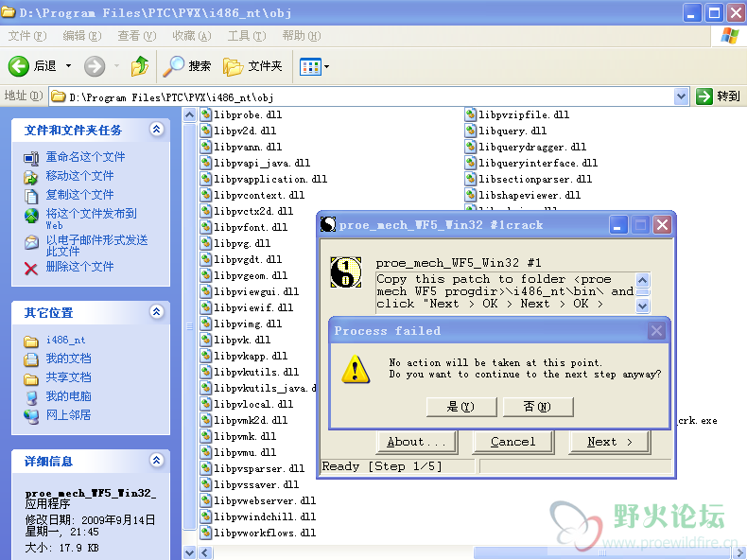Click the sidebar scrollbar up arrow

190,114
